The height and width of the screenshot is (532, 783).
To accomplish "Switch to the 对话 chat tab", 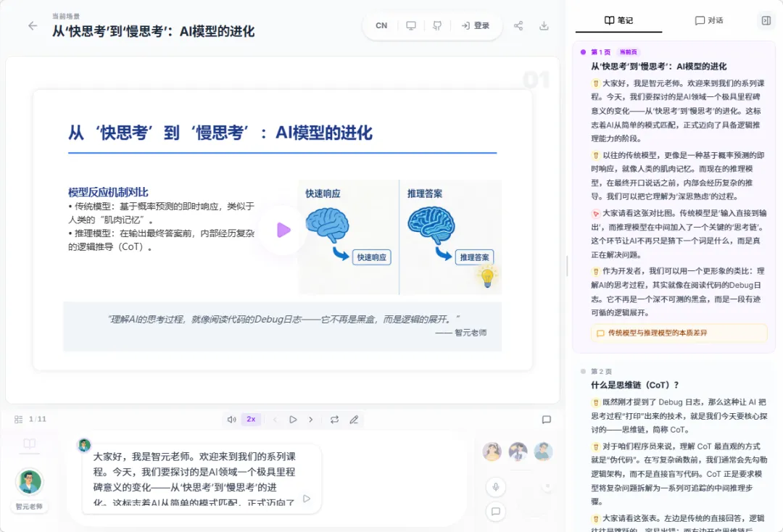I will pyautogui.click(x=709, y=20).
